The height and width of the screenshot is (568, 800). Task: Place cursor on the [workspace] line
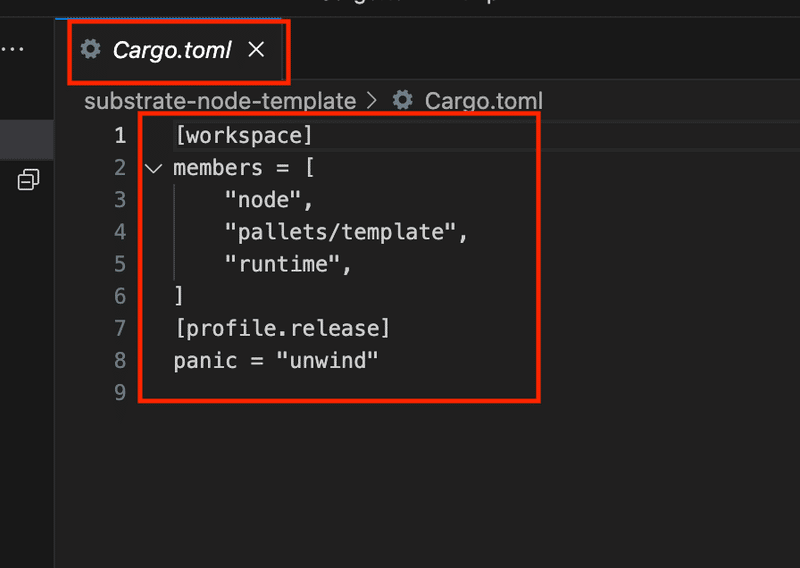pos(244,135)
